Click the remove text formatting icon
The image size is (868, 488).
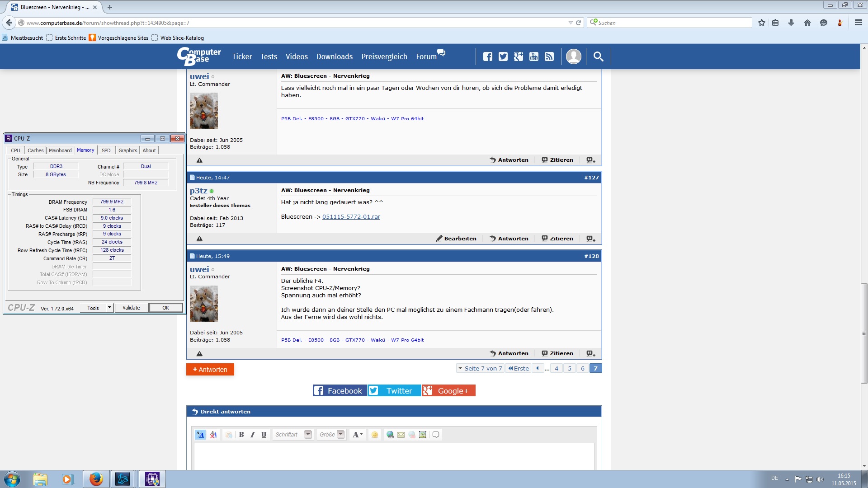(213, 435)
